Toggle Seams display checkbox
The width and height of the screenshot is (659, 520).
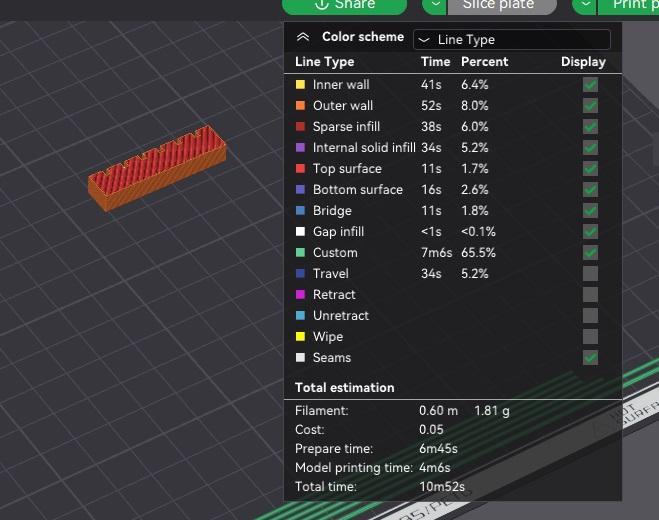(x=590, y=358)
